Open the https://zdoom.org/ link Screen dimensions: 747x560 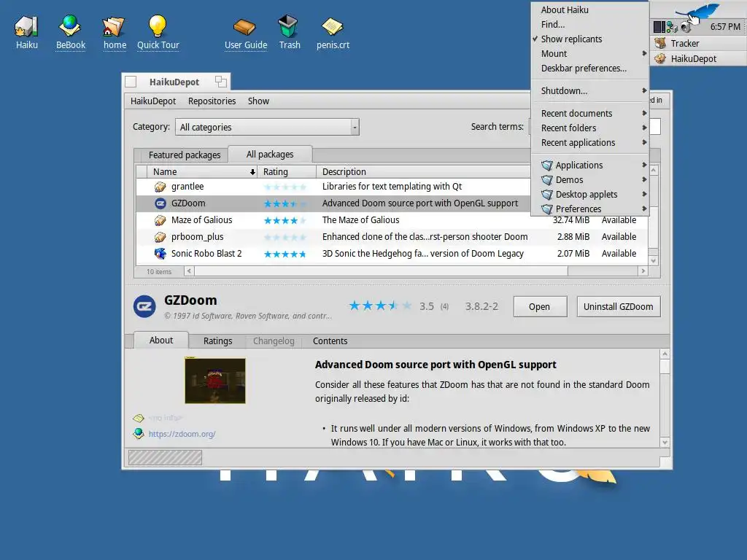click(x=182, y=434)
